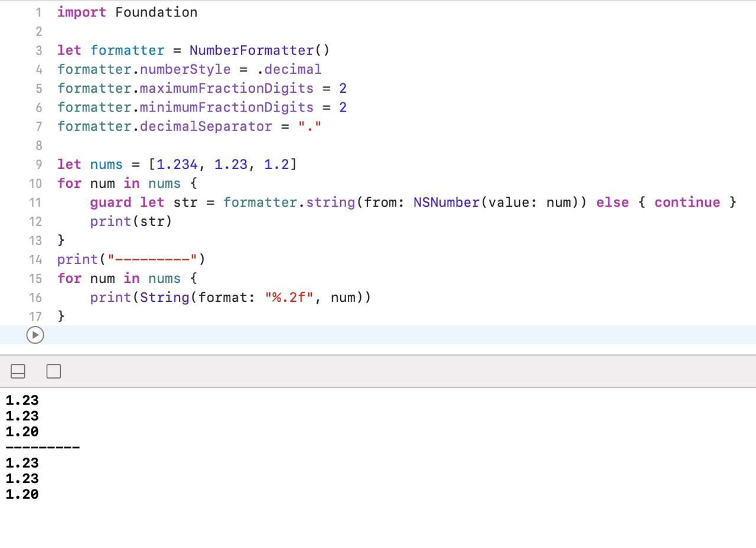Image resolution: width=756 pixels, height=548 pixels.
Task: Click 'String' on line 16
Action: click(165, 297)
